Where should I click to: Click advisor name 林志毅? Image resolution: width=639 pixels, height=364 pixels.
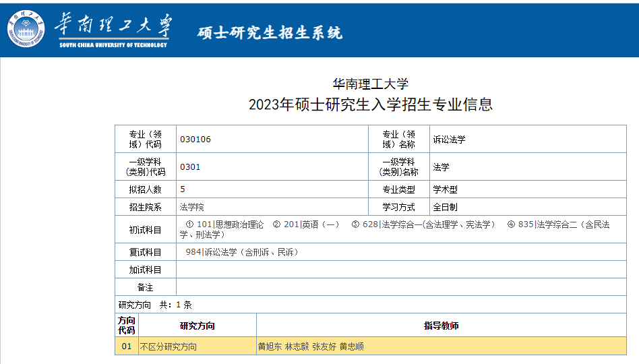(x=297, y=347)
